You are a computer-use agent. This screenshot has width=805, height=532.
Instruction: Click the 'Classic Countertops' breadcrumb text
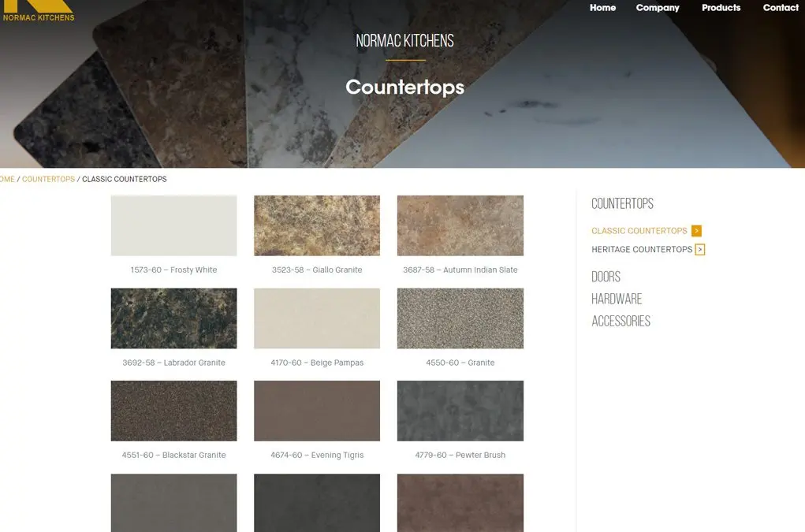[x=125, y=179]
